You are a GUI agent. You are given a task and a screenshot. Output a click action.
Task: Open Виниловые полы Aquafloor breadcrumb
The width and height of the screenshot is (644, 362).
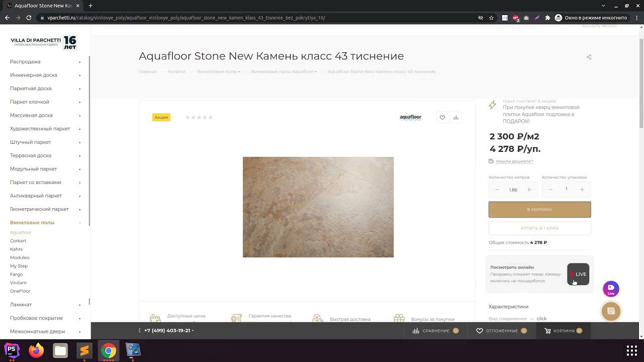[x=282, y=72]
